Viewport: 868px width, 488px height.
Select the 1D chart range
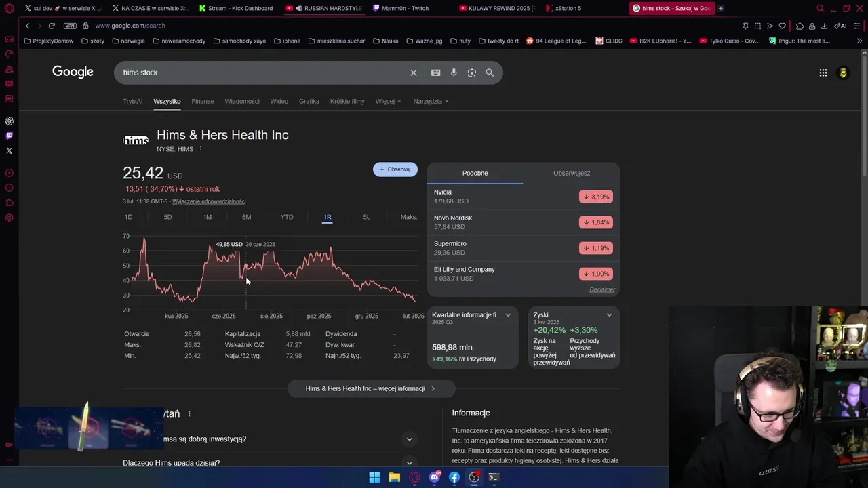click(128, 217)
